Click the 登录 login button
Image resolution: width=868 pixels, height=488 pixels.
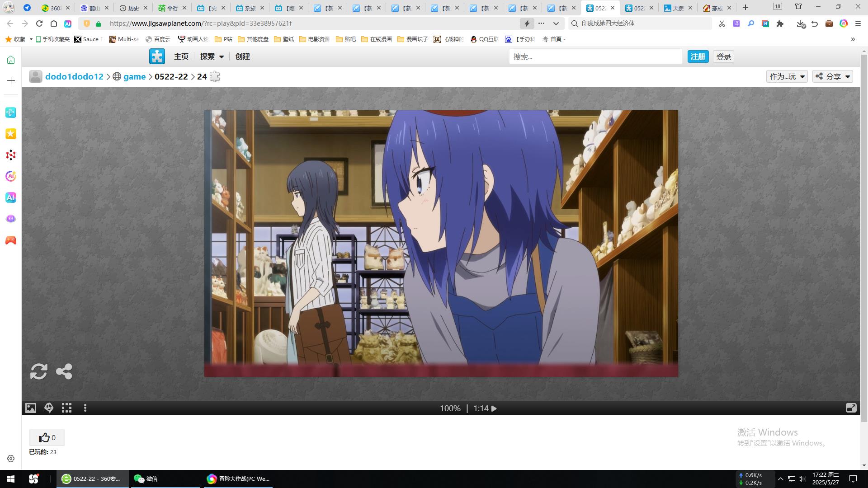point(724,56)
